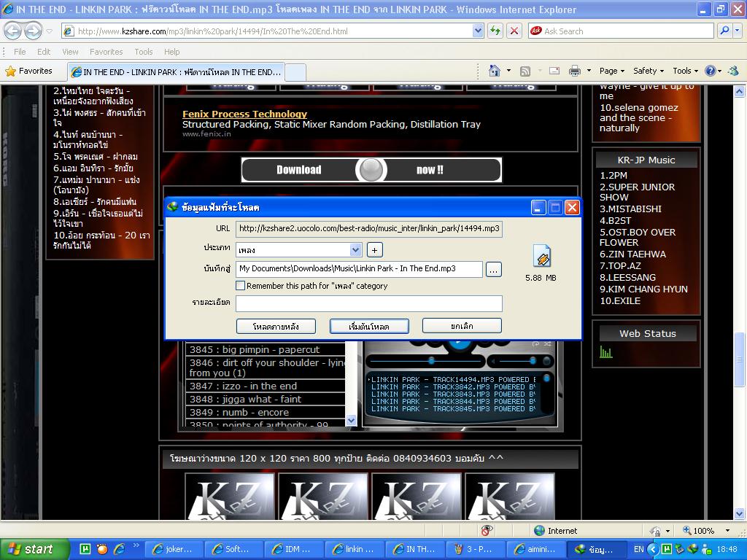This screenshot has width=747, height=560.
Task: Click 3845 : big pimpin - papercut track
Action: click(255, 349)
